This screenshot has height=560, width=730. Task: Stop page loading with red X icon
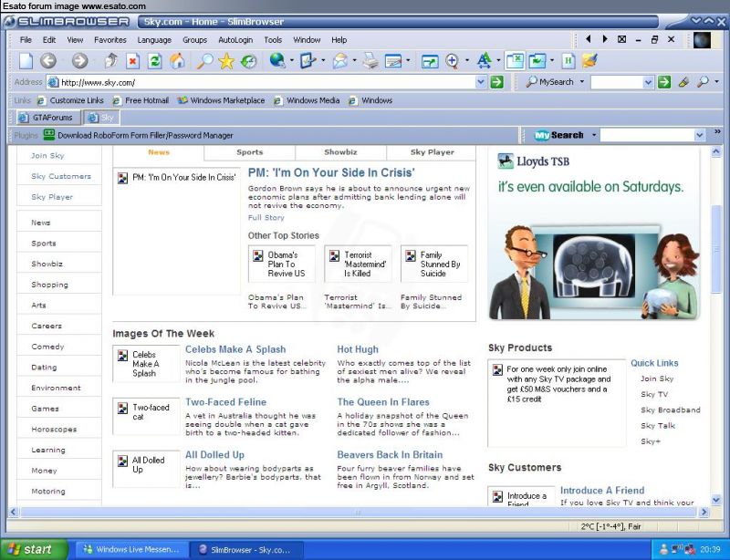[133, 61]
